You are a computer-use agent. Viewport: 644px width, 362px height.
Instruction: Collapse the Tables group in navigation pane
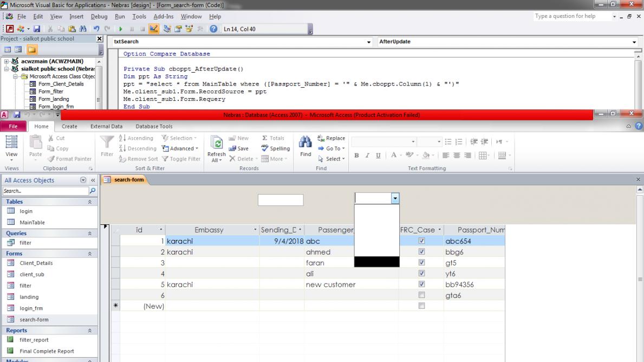(89, 202)
